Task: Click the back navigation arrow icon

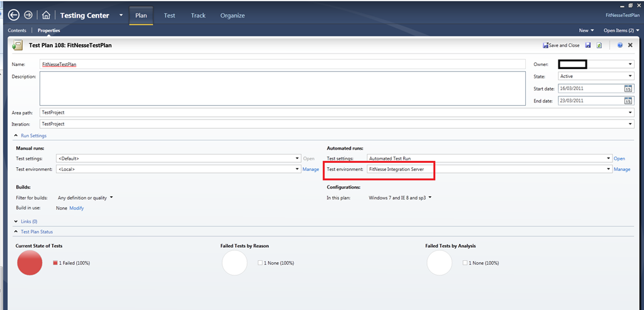Action: [14, 15]
